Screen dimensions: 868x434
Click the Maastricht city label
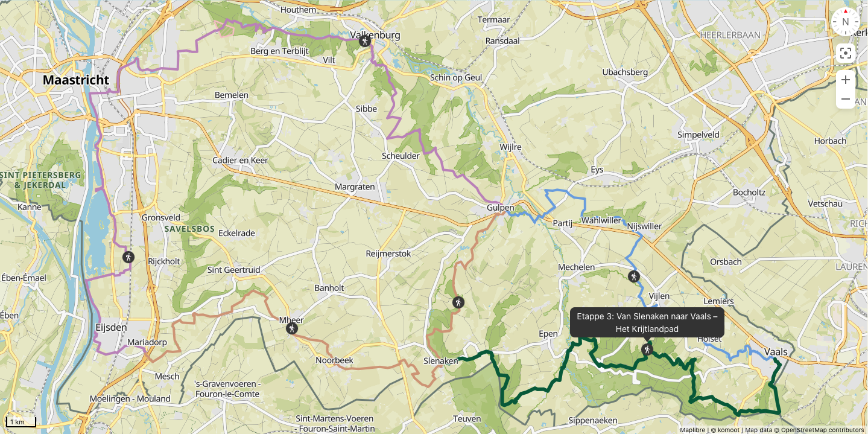click(75, 80)
